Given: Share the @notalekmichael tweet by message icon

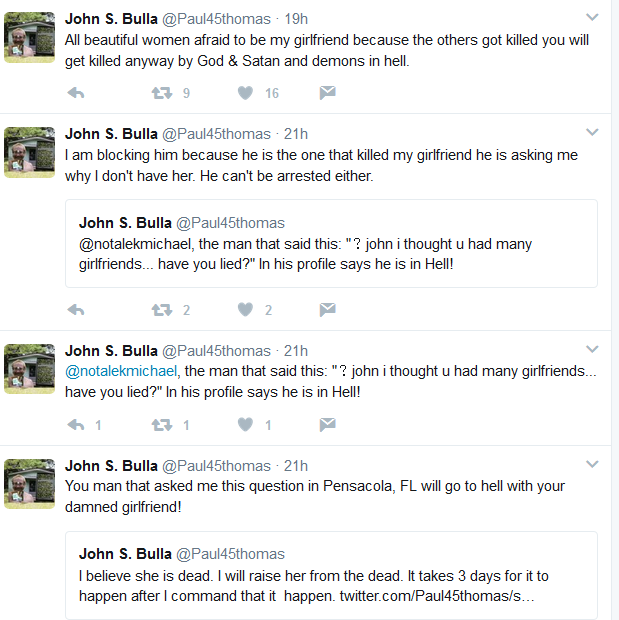Looking at the screenshot, I should pyautogui.click(x=327, y=425).
